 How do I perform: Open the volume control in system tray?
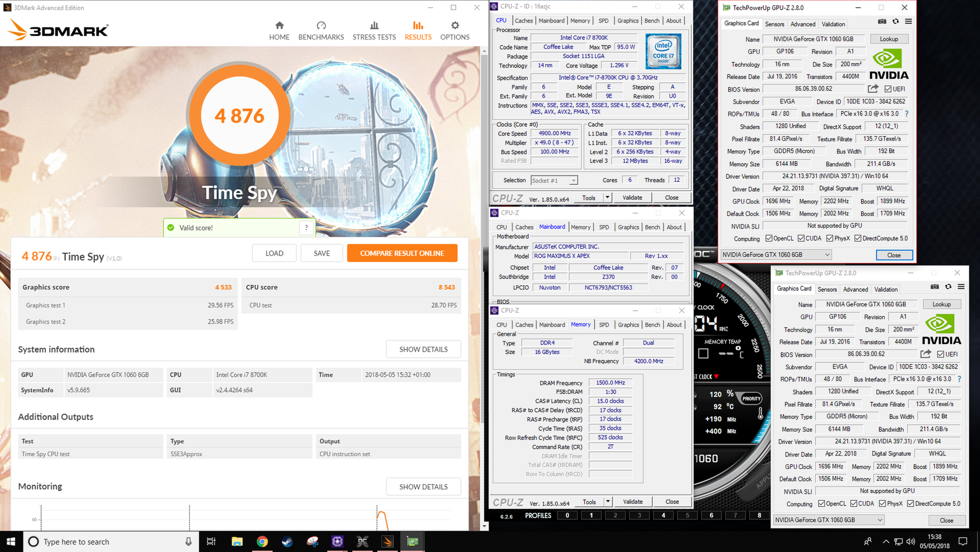[911, 541]
